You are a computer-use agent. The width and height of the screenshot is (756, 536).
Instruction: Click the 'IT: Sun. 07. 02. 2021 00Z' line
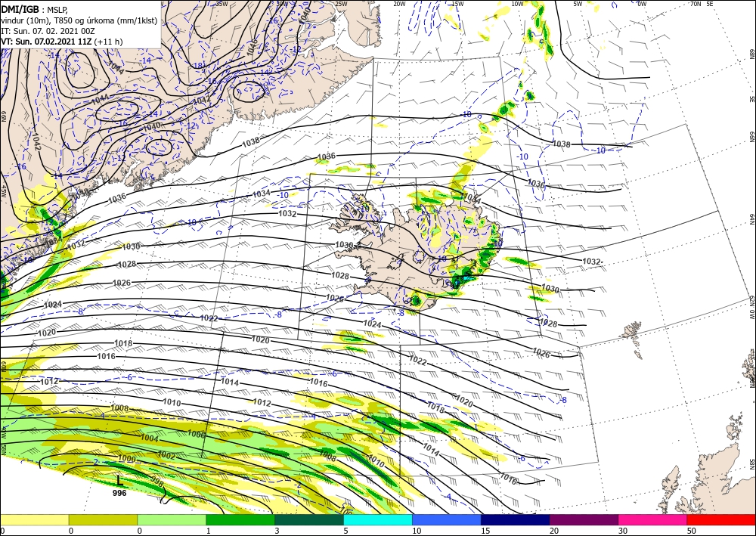point(48,31)
